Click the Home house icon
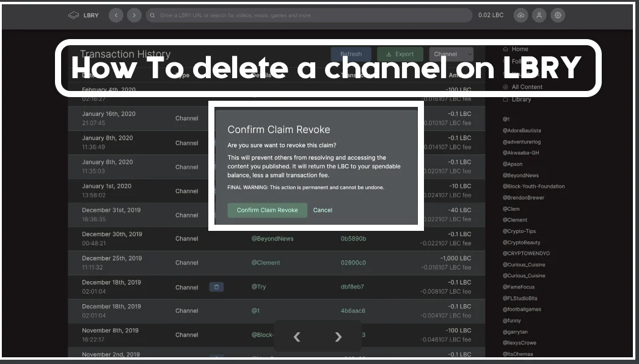The width and height of the screenshot is (639, 364). (505, 49)
